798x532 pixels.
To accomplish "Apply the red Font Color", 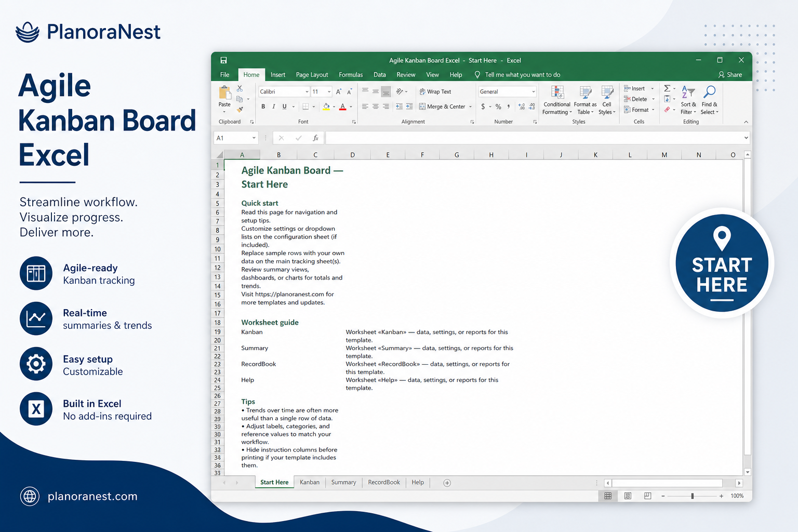I will 342,107.
